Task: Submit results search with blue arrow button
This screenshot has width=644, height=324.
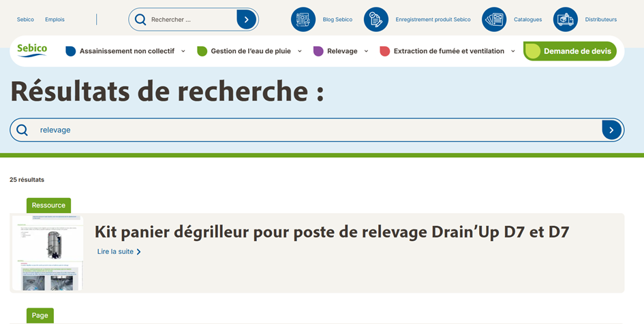Action: 611,130
